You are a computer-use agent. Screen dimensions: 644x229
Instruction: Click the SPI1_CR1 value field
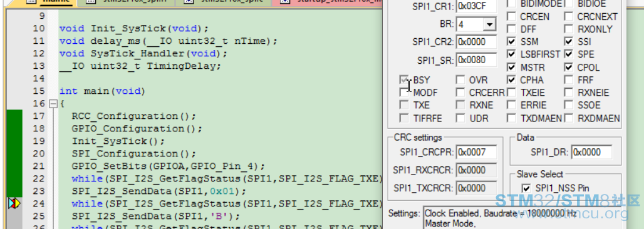pos(477,6)
